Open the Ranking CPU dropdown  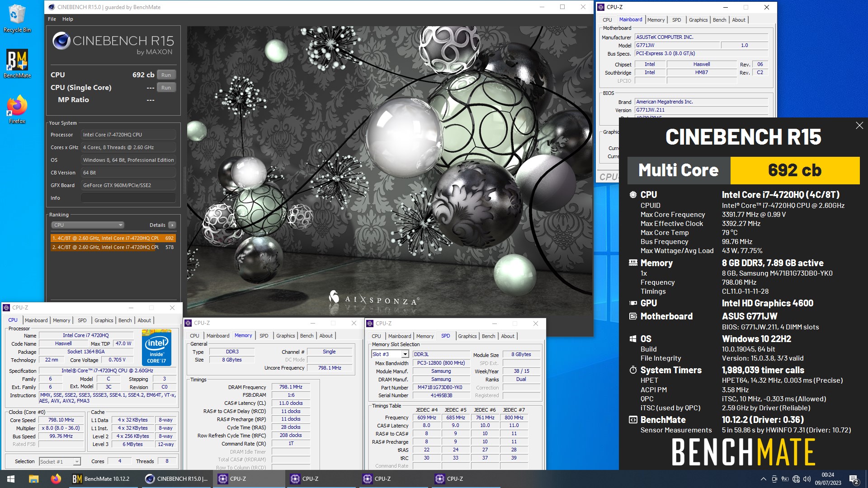pyautogui.click(x=88, y=225)
